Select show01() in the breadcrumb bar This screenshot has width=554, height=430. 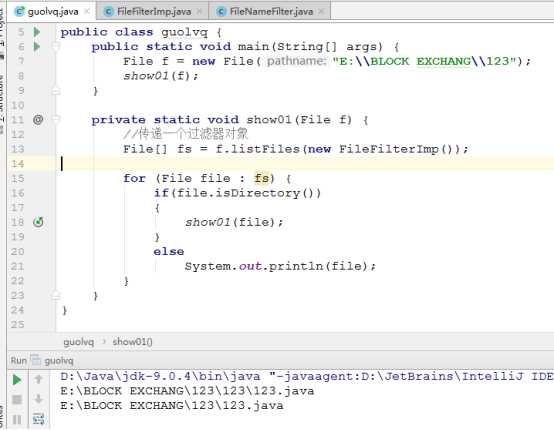pyautogui.click(x=132, y=342)
